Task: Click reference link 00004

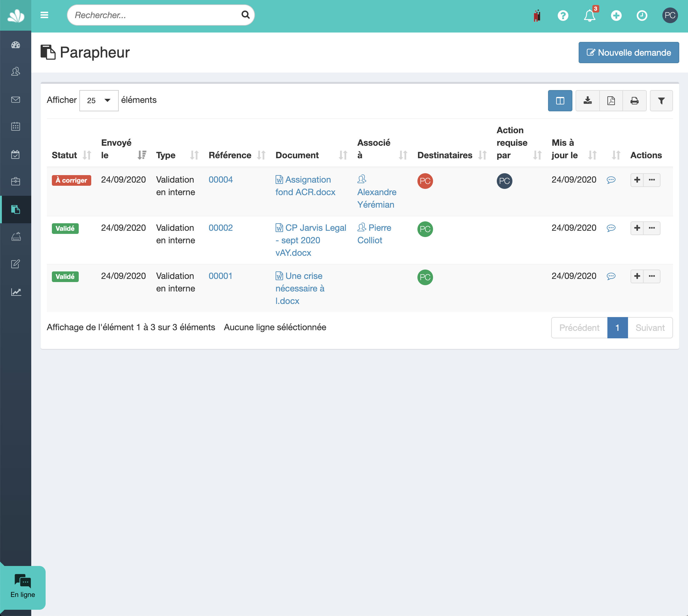Action: (x=220, y=179)
